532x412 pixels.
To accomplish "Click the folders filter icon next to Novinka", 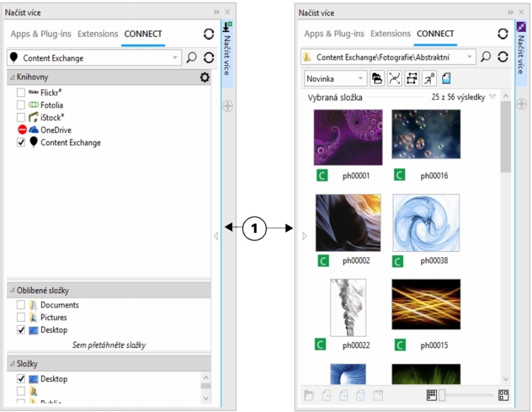I will pyautogui.click(x=377, y=78).
